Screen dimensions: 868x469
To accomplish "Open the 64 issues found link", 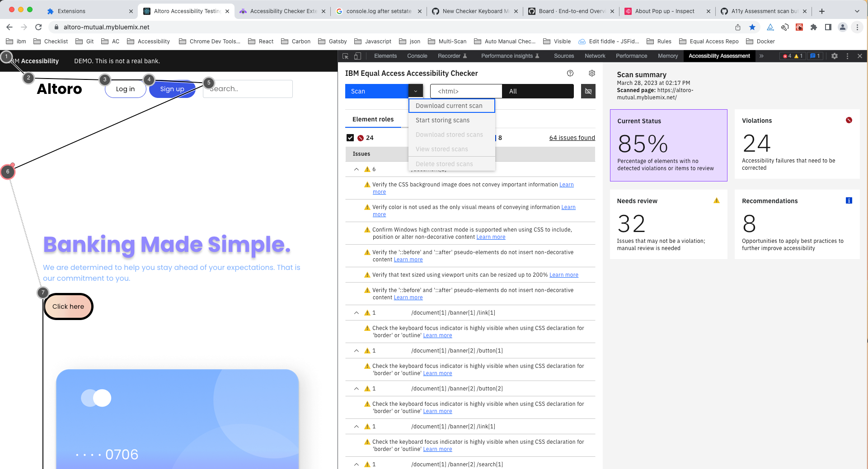I will (572, 138).
